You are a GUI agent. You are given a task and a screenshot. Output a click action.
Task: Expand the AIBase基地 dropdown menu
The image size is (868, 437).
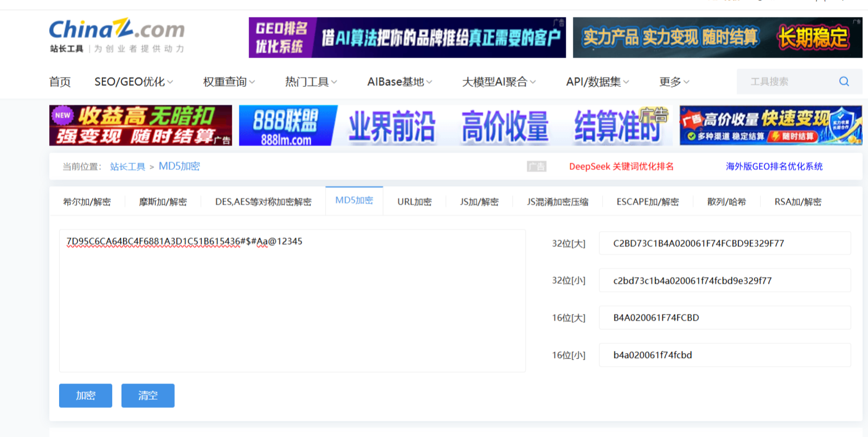(400, 81)
